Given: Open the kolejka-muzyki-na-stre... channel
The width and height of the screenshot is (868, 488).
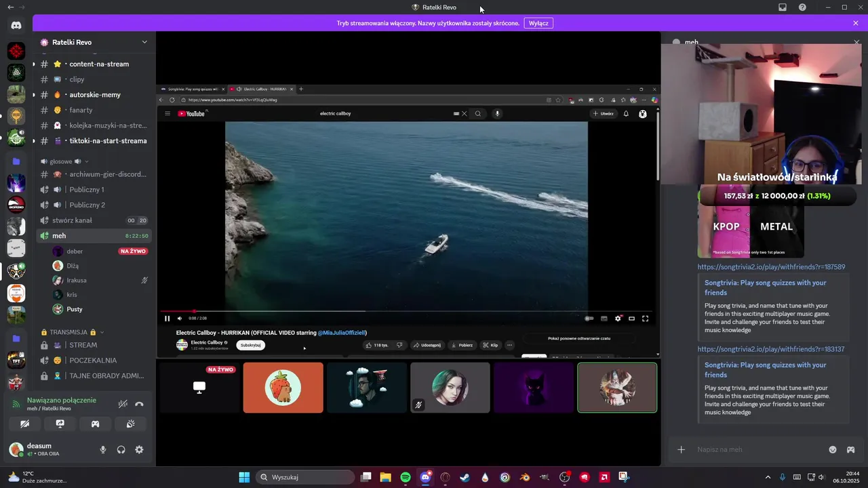Looking at the screenshot, I should tap(94, 125).
